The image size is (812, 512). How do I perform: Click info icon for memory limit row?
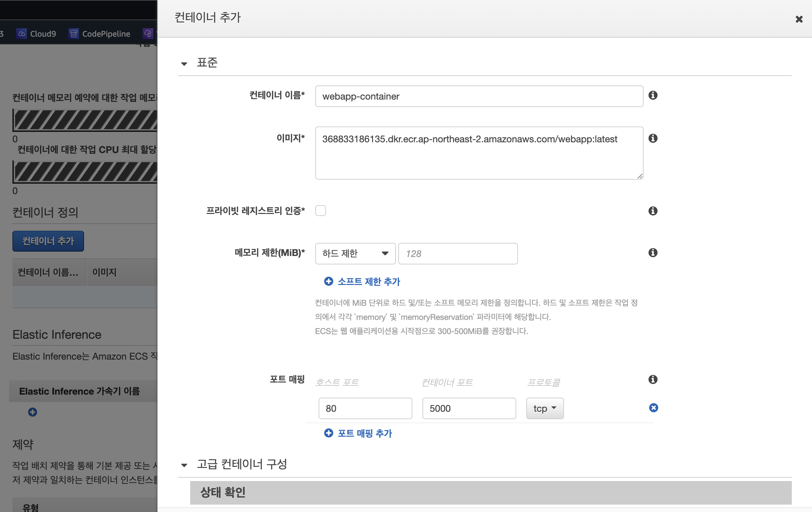pos(653,252)
